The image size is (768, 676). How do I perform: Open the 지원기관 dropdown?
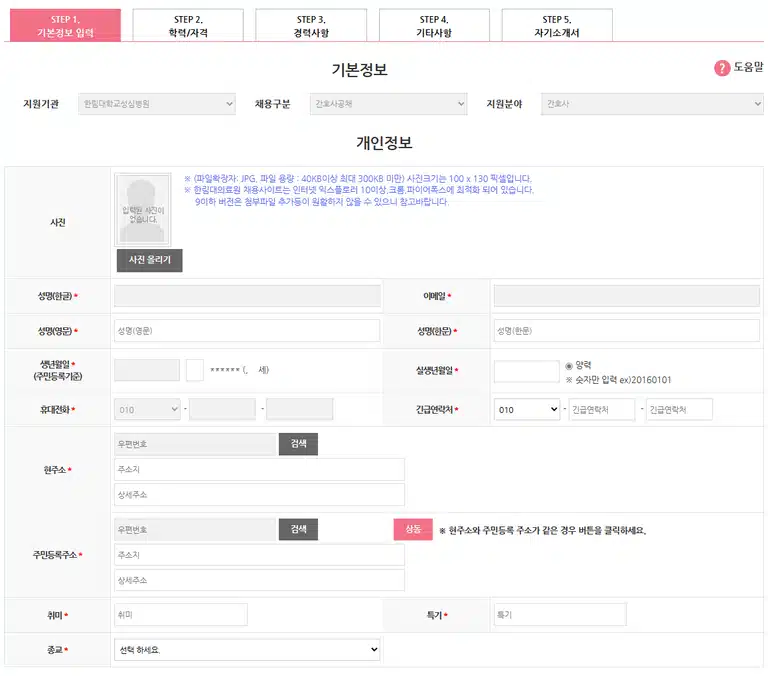point(157,104)
